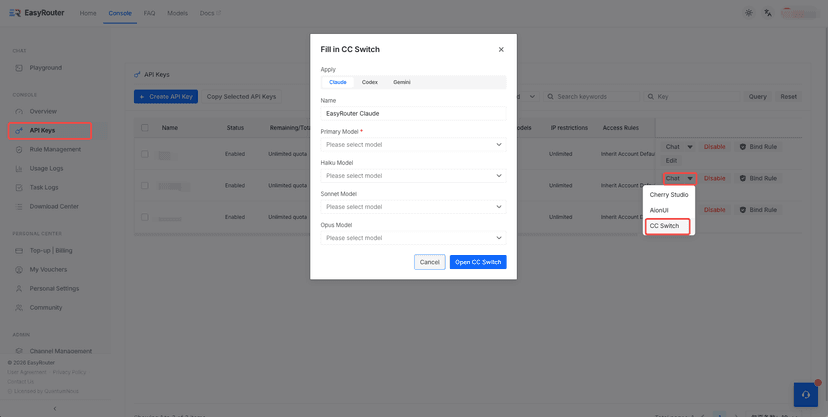
Task: Choose CC Switch from the dropdown menu
Action: point(667,226)
